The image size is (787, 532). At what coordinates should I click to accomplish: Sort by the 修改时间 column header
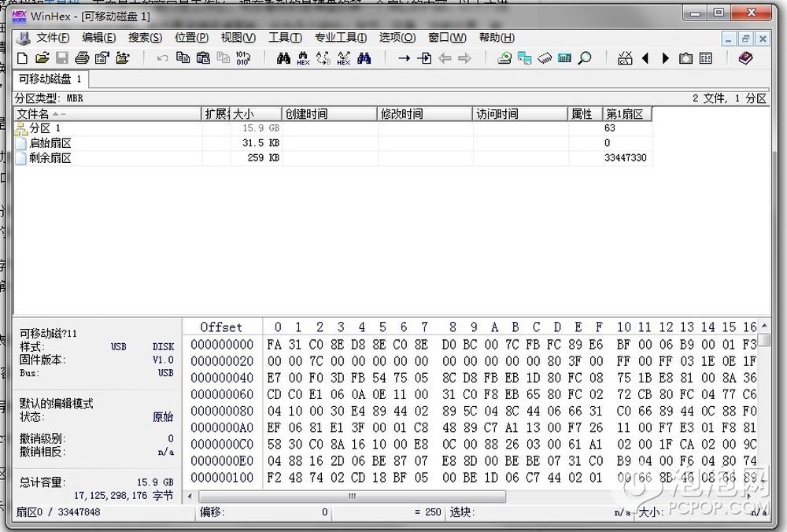pos(425,114)
